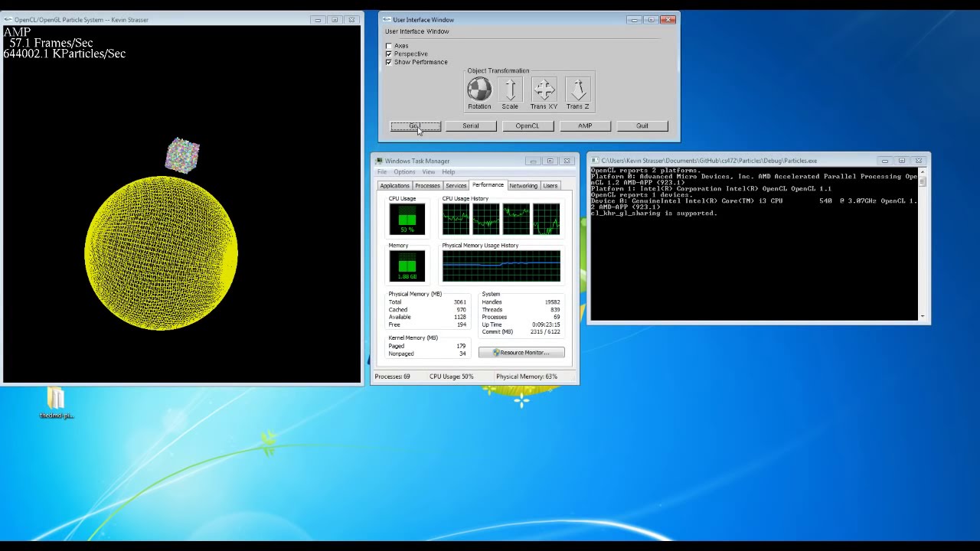Screen dimensions: 980x551
Task: Click the last CPU Usage History graph
Action: tap(547, 220)
